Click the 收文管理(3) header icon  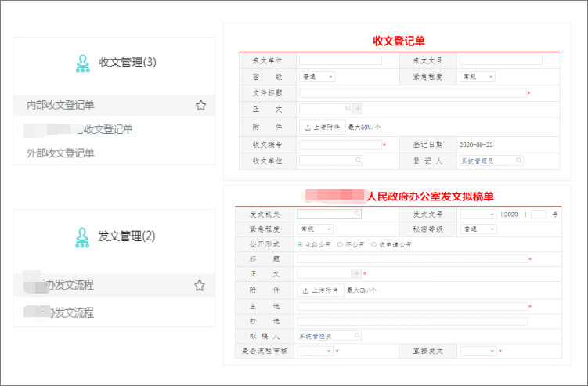click(x=82, y=63)
